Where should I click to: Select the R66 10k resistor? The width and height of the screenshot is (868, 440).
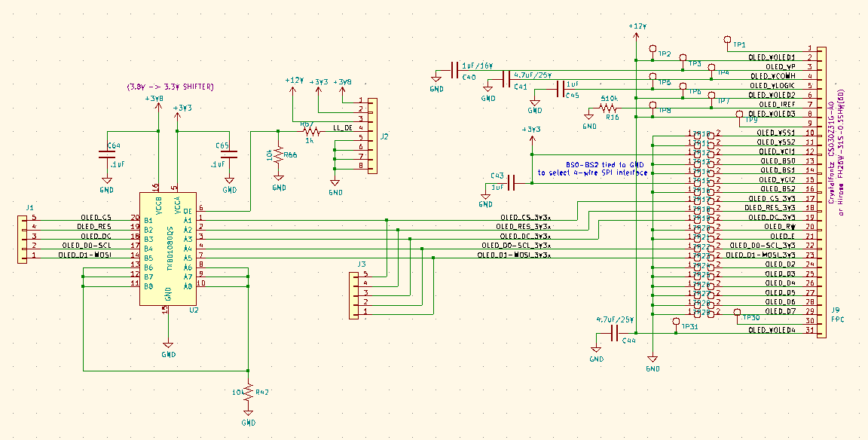pyautogui.click(x=279, y=154)
